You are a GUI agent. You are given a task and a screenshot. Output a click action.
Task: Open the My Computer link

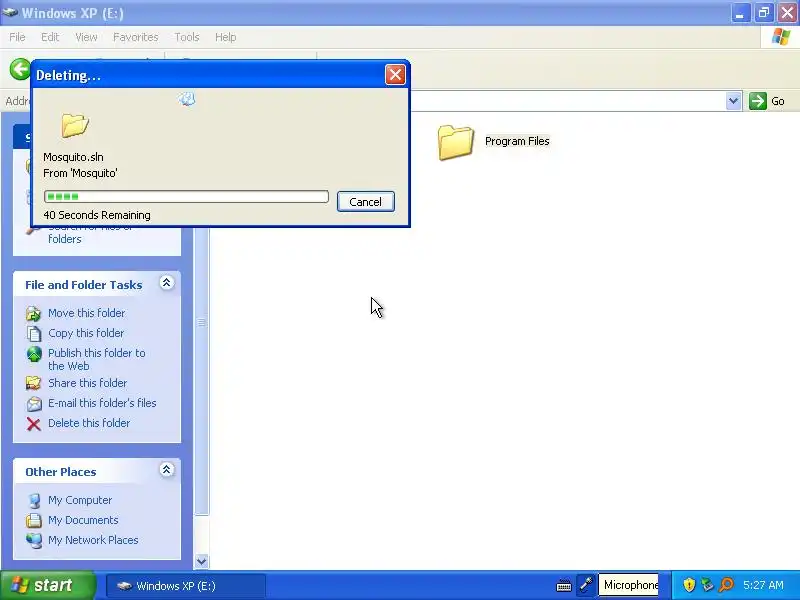click(x=80, y=500)
